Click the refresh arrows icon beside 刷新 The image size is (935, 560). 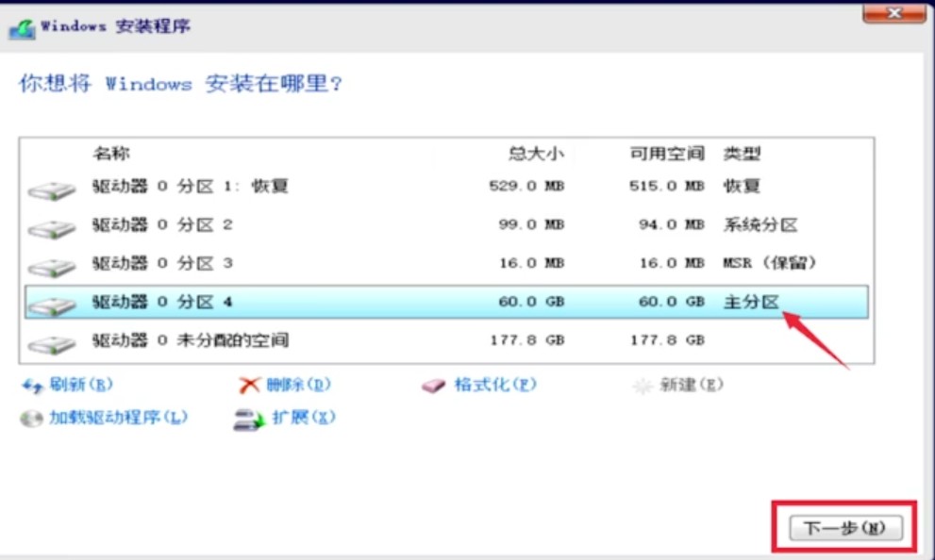pyautogui.click(x=32, y=386)
